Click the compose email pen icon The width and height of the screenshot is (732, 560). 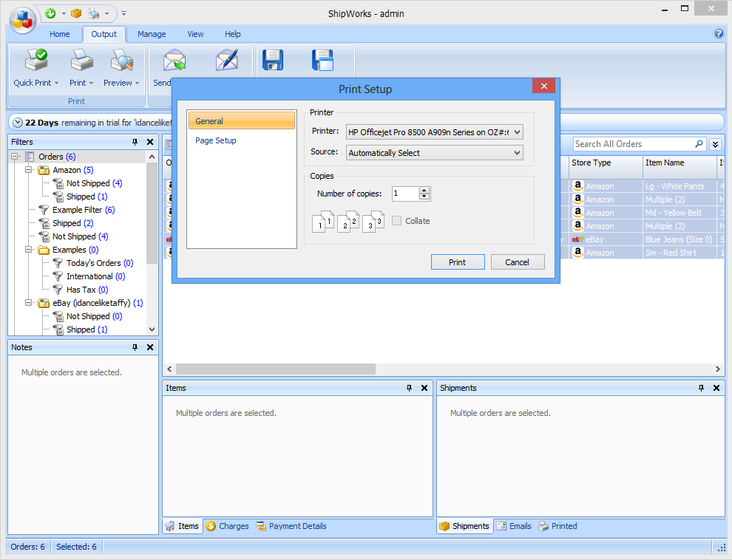click(227, 61)
